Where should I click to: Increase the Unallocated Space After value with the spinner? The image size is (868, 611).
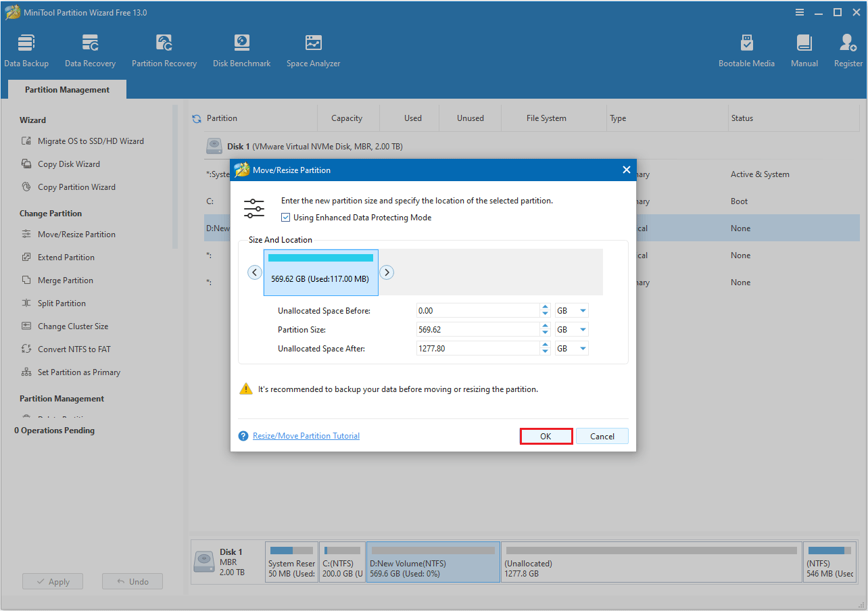tap(546, 345)
